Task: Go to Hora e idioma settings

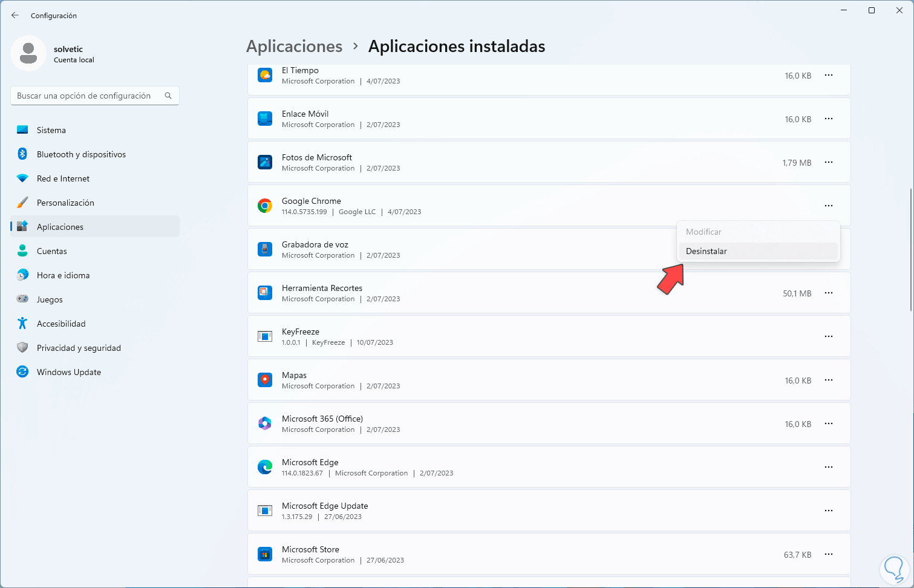Action: tap(95, 275)
